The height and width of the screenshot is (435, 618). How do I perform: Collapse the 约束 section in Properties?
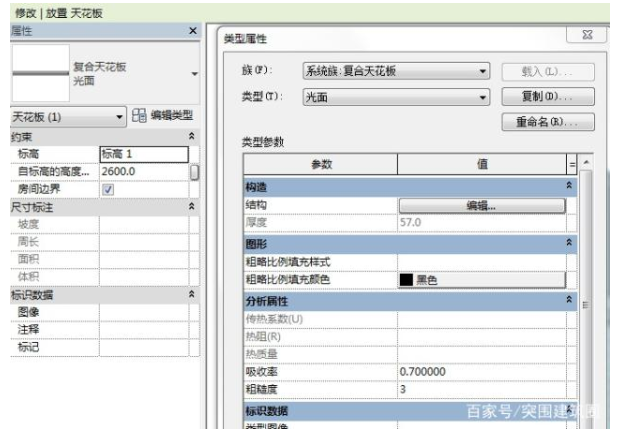click(x=192, y=136)
